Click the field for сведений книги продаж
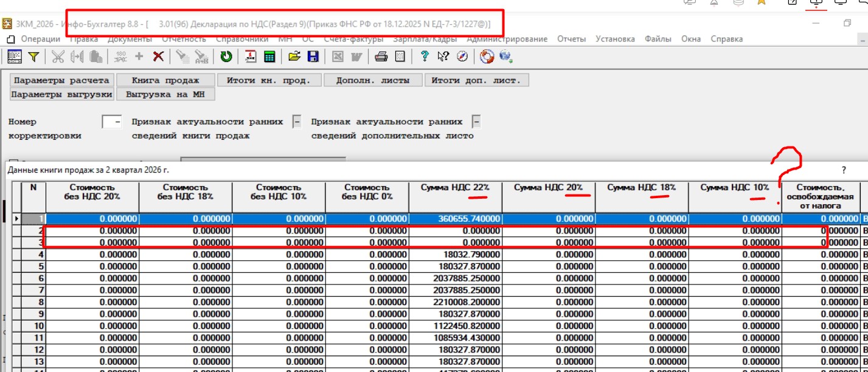Viewport: 868px width, 372px height. point(297,122)
